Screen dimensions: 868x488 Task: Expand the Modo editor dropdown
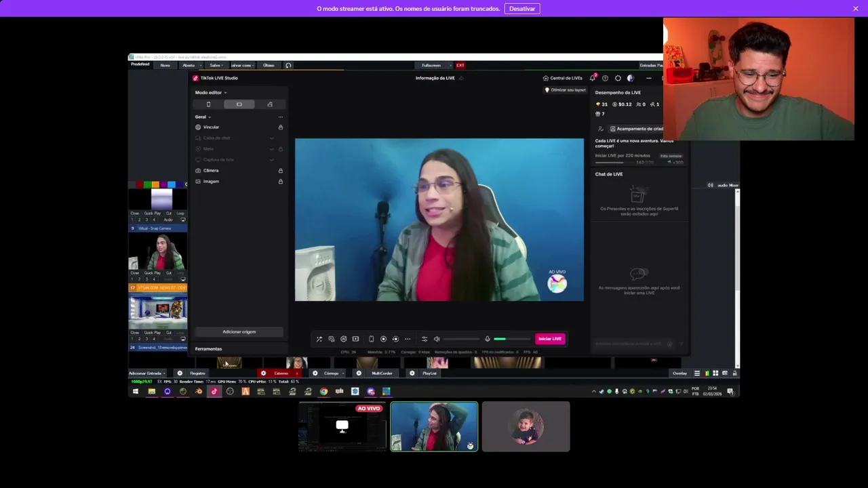click(x=225, y=93)
